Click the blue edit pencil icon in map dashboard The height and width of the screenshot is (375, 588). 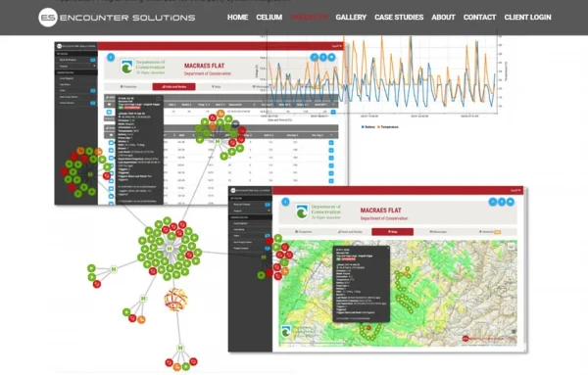pos(493,202)
